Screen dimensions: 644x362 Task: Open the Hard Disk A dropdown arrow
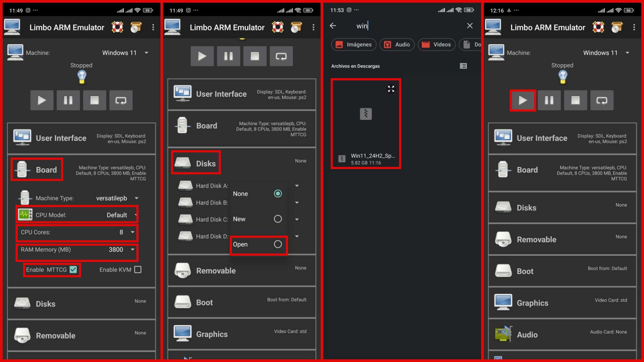click(x=297, y=186)
